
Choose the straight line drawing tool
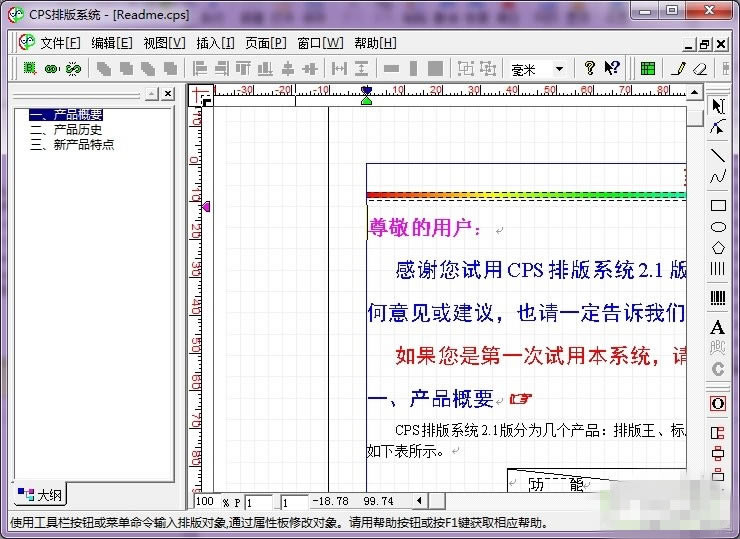point(718,155)
